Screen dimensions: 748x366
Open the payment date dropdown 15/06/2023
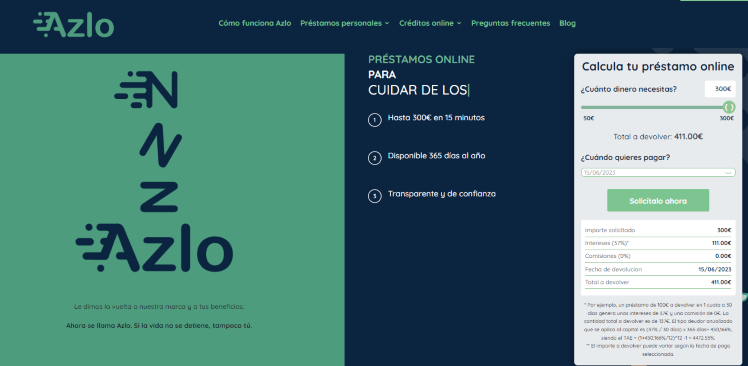point(658,172)
